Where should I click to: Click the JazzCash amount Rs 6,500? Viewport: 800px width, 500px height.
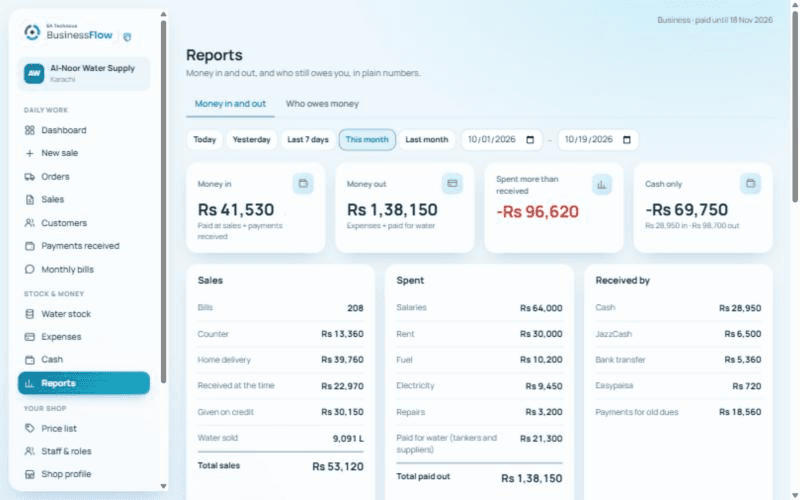tap(743, 334)
